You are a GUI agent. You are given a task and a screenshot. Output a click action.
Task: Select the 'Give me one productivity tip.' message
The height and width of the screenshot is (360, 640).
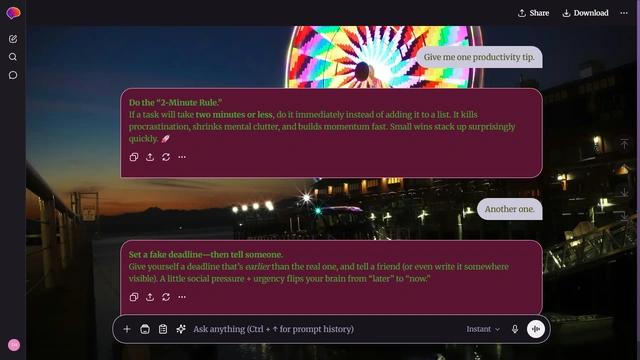(x=479, y=57)
